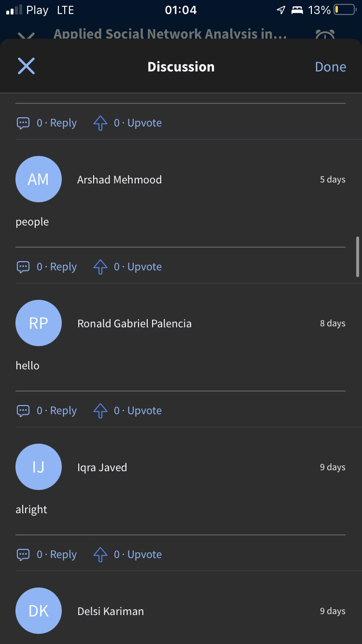Select the name Iqra Javed
362x644 pixels.
102,467
